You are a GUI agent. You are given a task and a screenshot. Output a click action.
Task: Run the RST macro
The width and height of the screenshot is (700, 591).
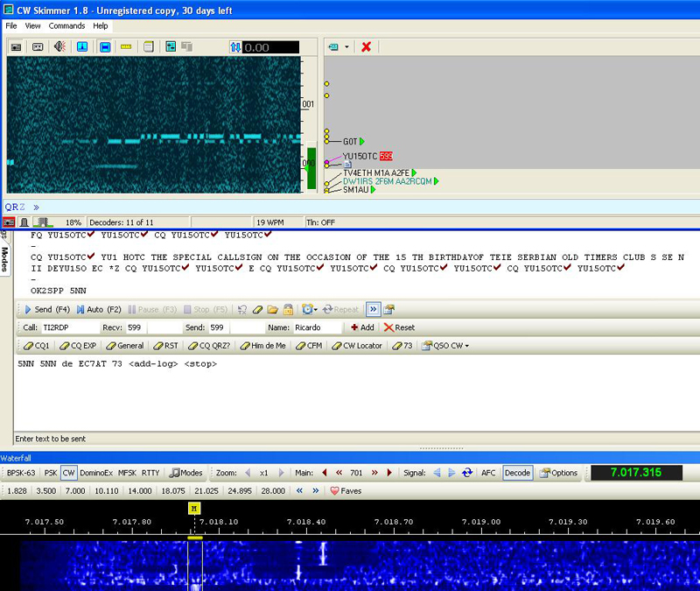pos(165,346)
